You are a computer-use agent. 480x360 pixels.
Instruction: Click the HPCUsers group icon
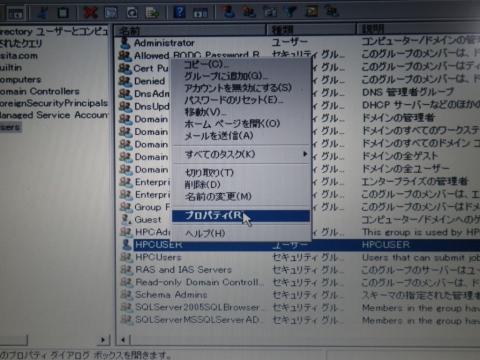pos(127,257)
